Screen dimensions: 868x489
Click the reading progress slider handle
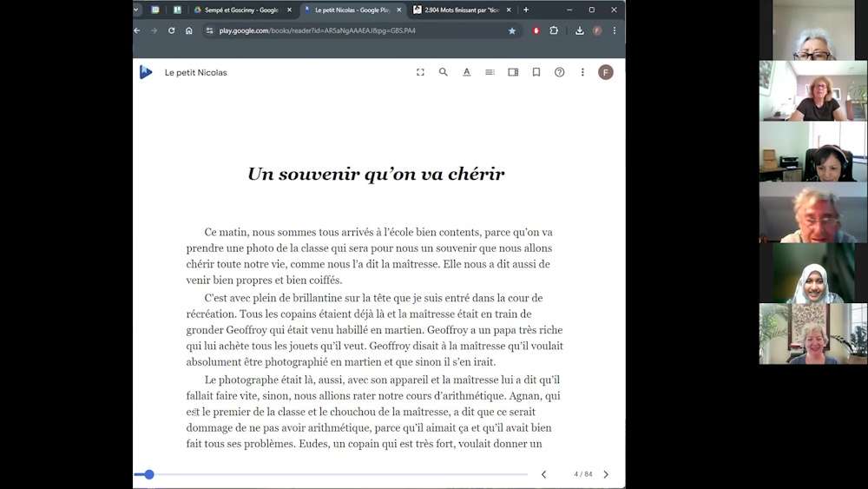[x=149, y=474]
